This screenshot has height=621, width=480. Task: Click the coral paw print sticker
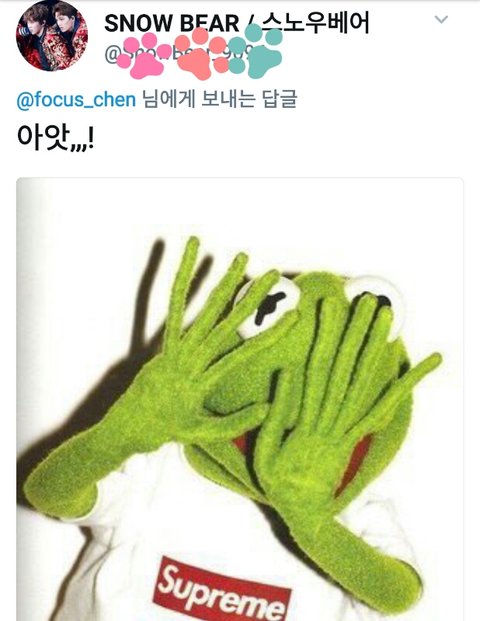(x=200, y=53)
